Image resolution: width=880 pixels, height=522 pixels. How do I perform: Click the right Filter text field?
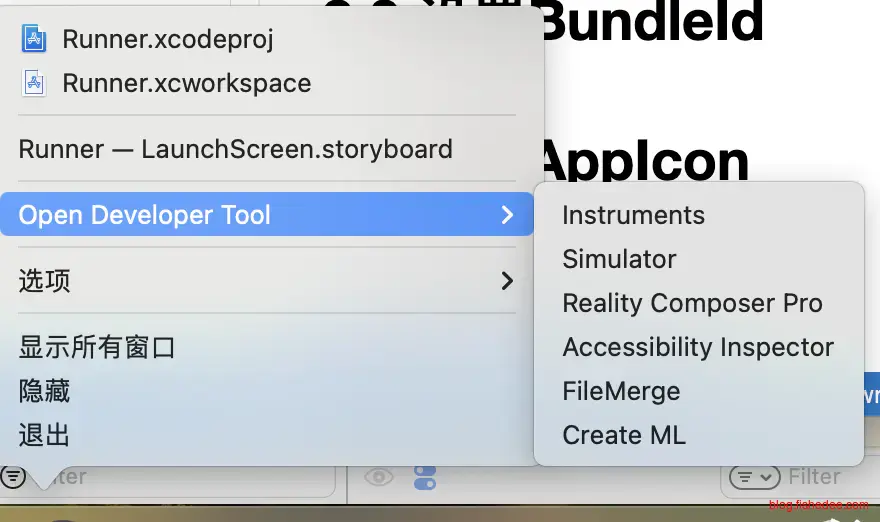tap(815, 477)
